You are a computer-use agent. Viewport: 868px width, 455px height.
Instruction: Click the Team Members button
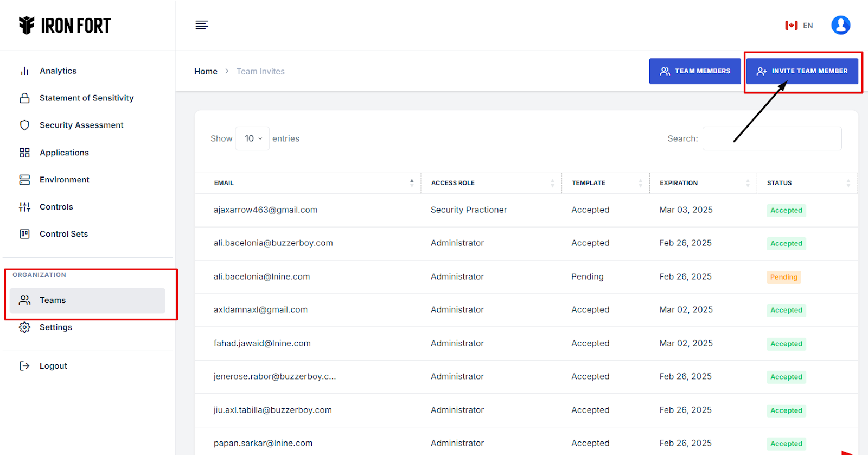695,71
